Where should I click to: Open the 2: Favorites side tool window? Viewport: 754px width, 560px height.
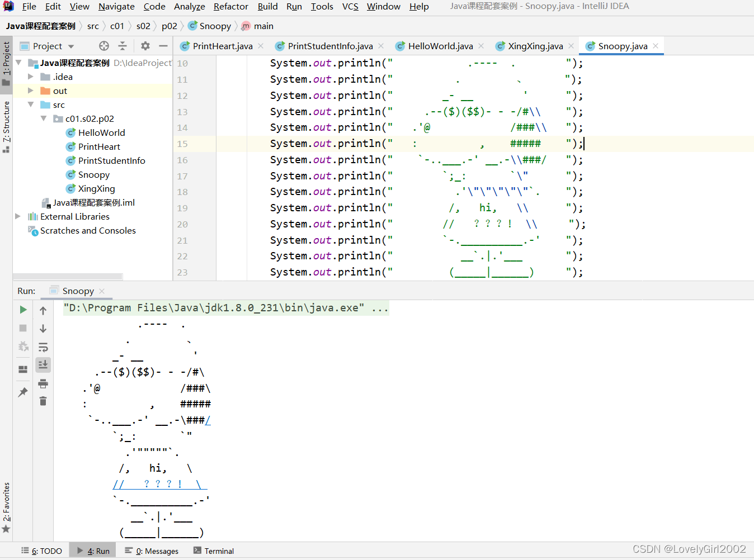pos(6,507)
